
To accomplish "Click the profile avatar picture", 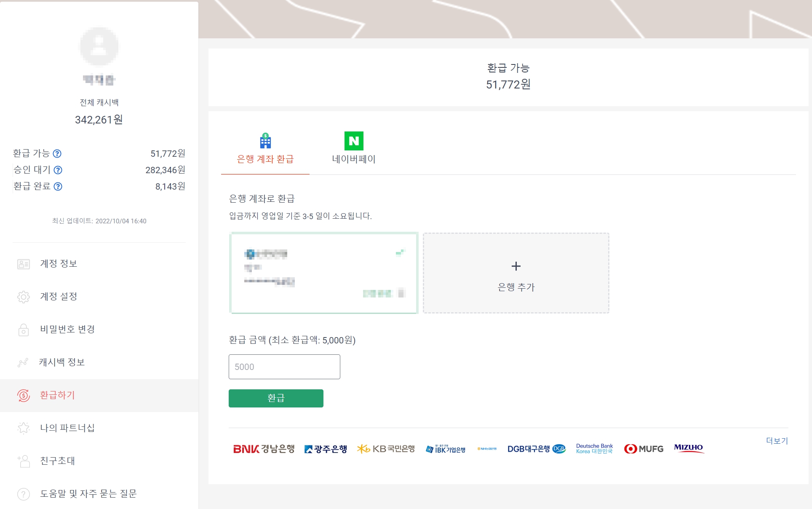I will point(99,46).
